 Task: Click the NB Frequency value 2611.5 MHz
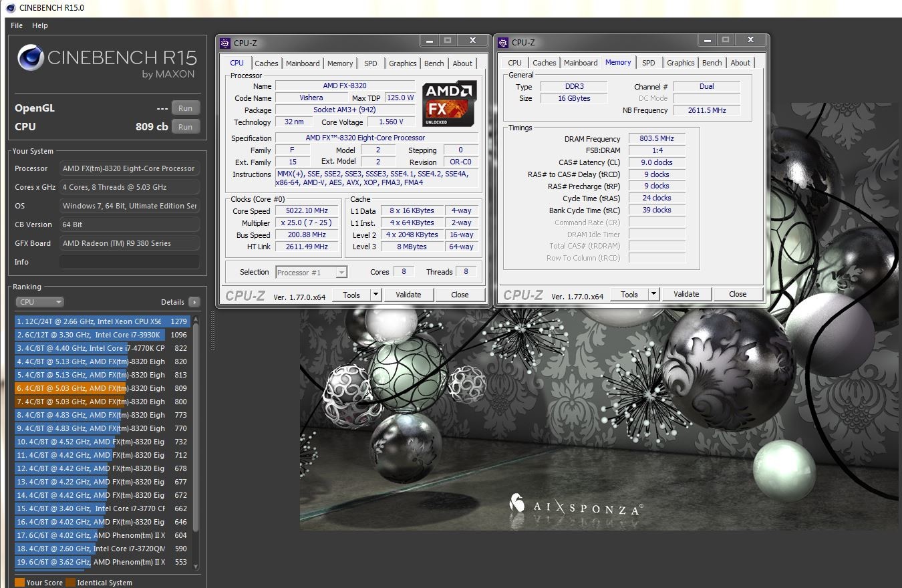pos(707,110)
